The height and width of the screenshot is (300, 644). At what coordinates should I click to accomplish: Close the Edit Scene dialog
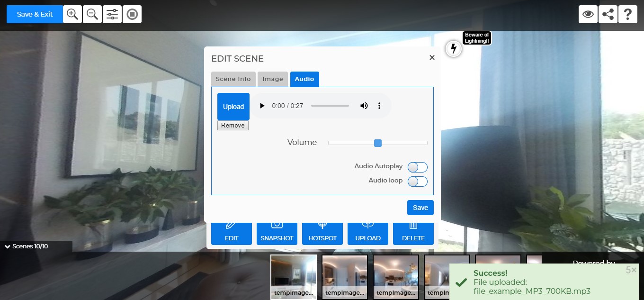pos(432,58)
